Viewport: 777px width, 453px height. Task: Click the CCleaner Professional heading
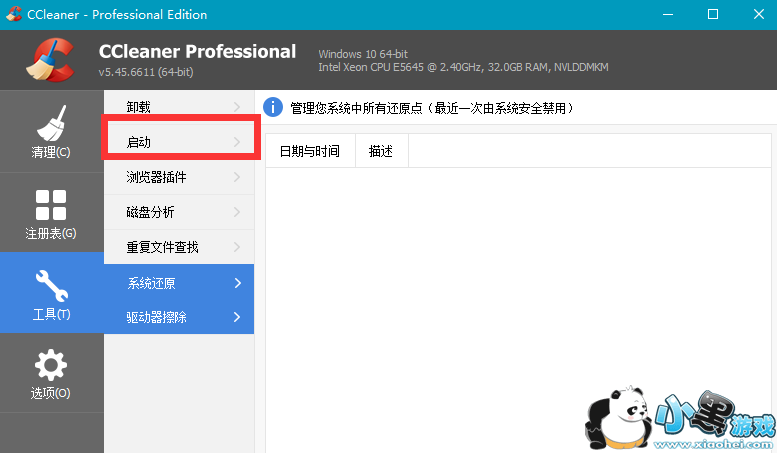click(197, 52)
